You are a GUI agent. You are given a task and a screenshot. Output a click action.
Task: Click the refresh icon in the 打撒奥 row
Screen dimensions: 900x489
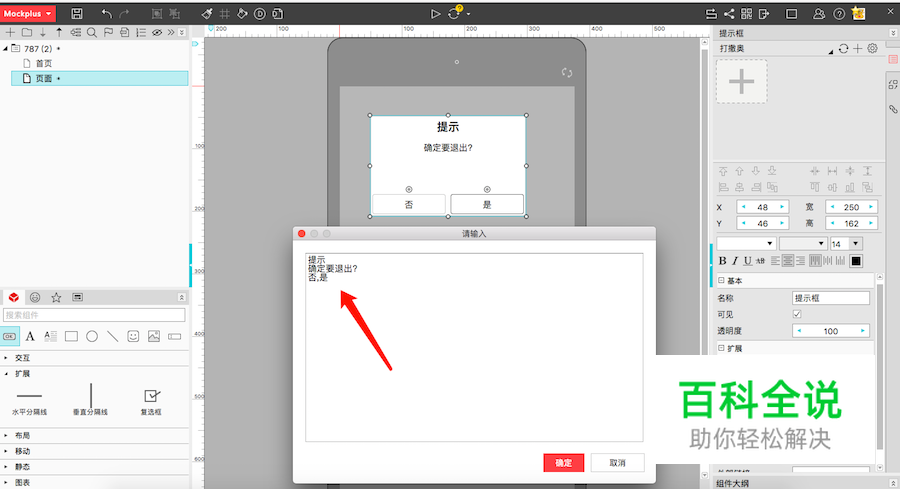click(843, 48)
